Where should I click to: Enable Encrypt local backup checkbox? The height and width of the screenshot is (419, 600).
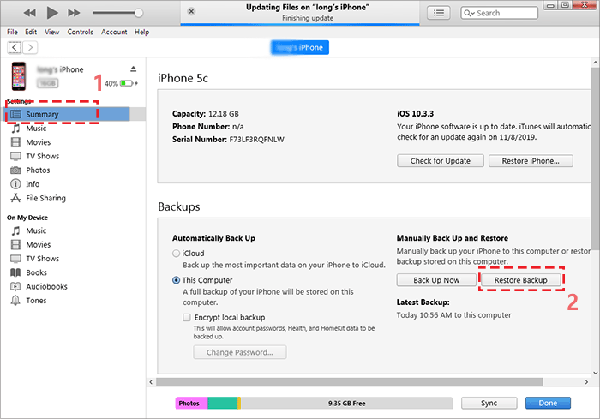tap(186, 317)
